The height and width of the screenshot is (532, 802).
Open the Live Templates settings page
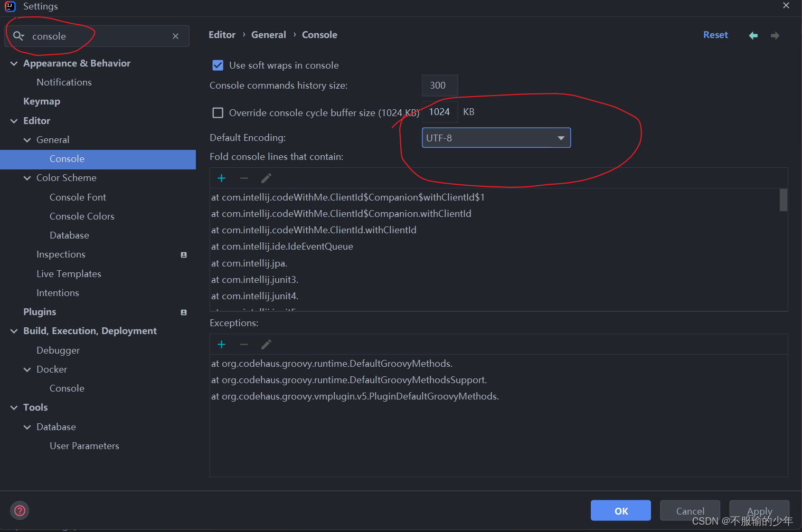click(x=69, y=274)
